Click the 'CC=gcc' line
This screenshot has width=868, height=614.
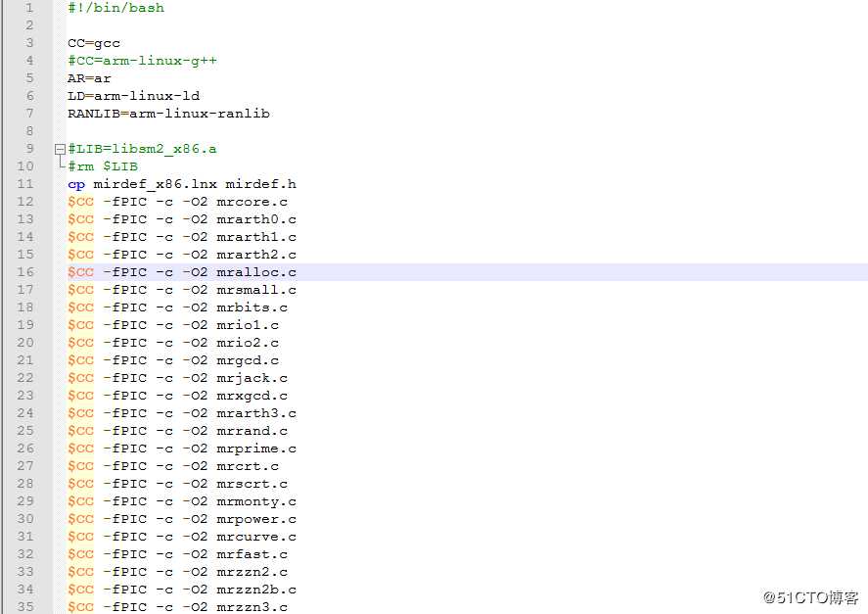[94, 43]
